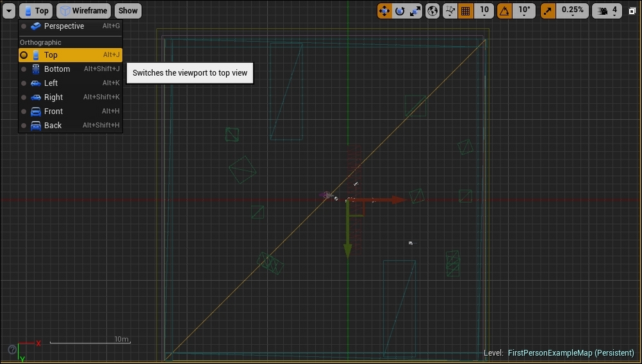Open the grid snap size 10 dropdown
642x364 pixels.
(484, 11)
